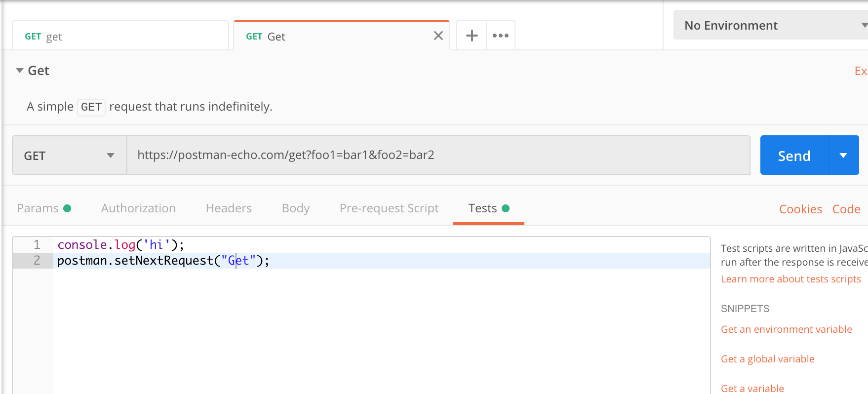Insert 'Get a global variable' snippet
The width and height of the screenshot is (868, 394).
(768, 359)
